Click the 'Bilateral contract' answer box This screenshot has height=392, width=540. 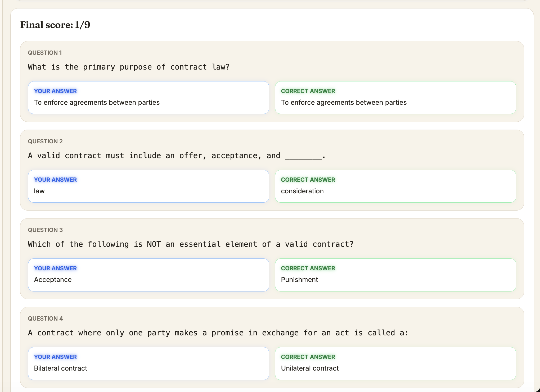pos(148,363)
